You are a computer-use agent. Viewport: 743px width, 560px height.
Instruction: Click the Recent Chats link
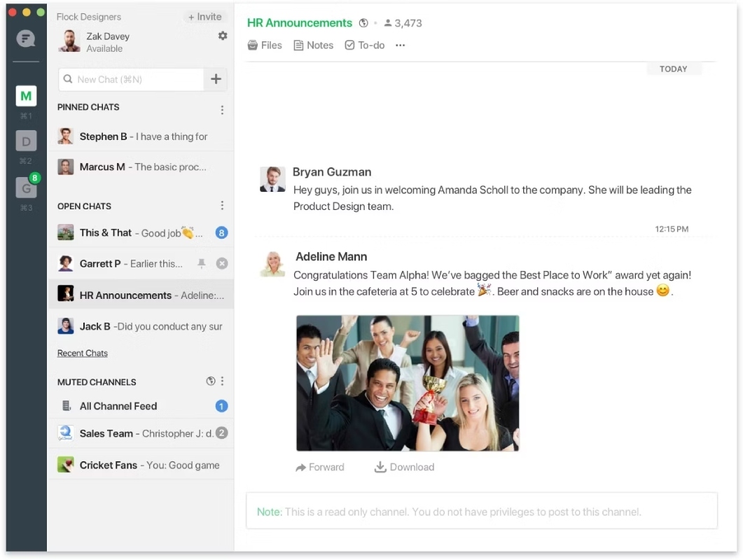[x=83, y=353]
